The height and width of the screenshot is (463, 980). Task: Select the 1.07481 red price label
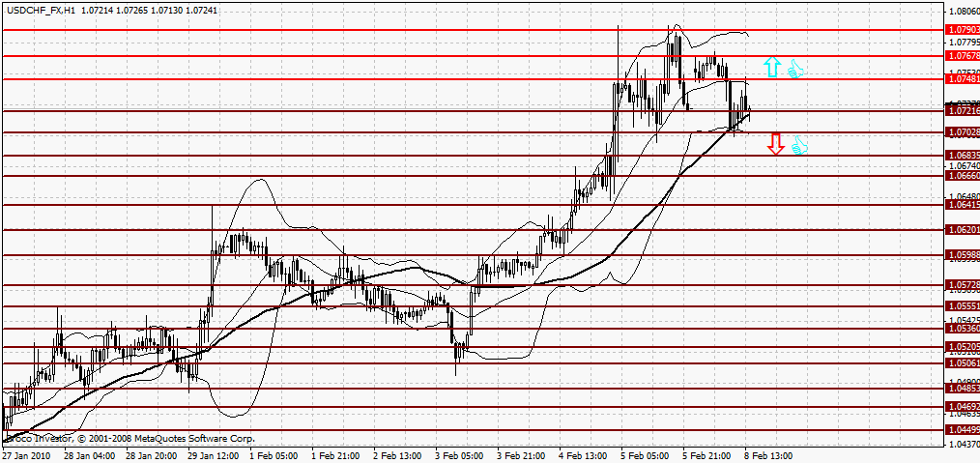tap(963, 79)
